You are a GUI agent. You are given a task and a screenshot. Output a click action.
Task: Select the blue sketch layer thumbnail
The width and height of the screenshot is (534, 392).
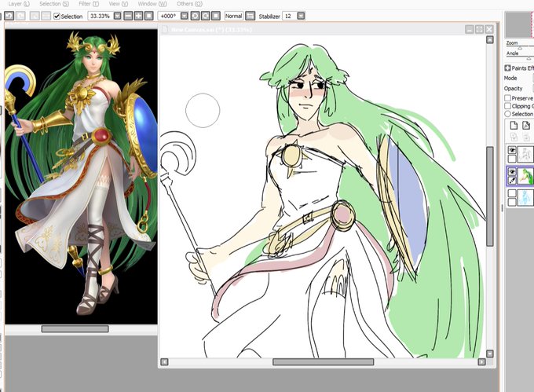[x=525, y=197]
